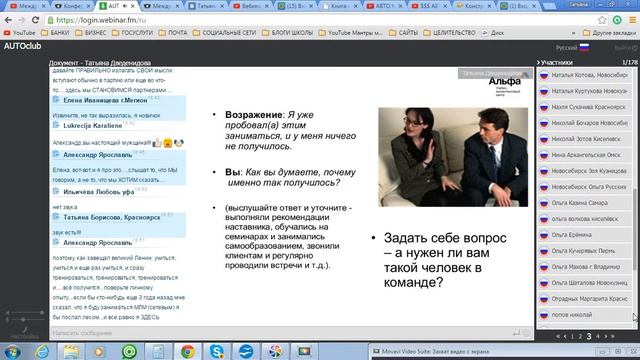The image size is (640, 360).
Task: Switch to the Вебин YouTube tab
Action: [x=251, y=6]
